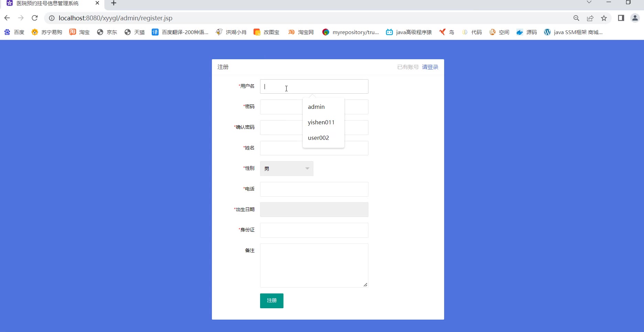Minimize the browser window
Image resolution: width=644 pixels, height=332 pixels.
[609, 2]
